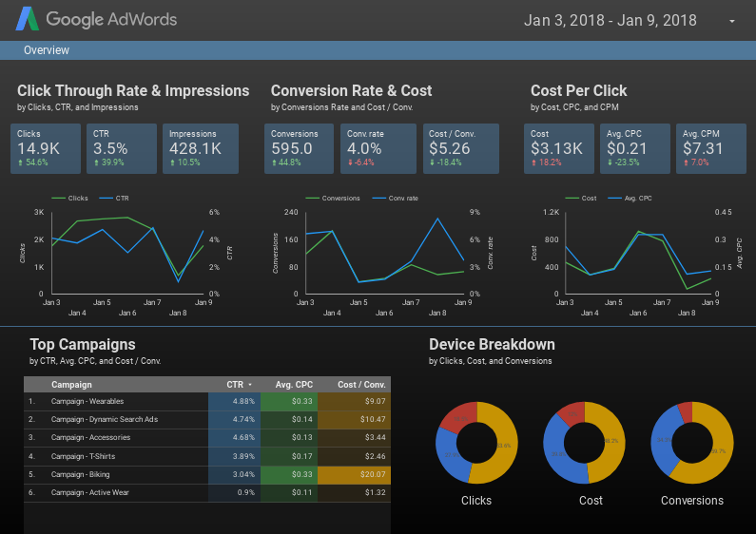Viewport: 756px width, 534px height.
Task: Click the 4.68% CTR cell
Action: [234, 438]
